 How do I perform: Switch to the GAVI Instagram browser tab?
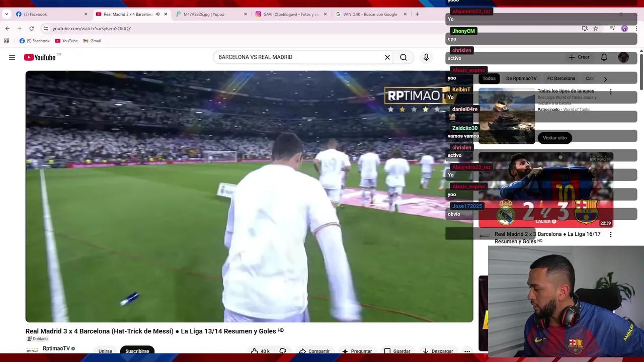(290, 14)
